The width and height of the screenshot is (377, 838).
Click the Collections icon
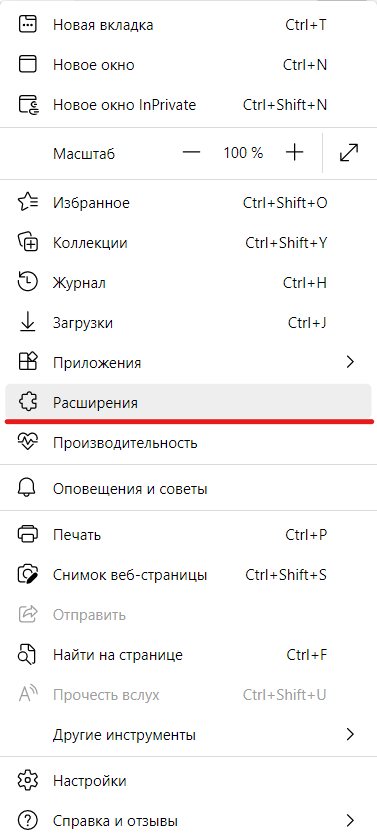pos(28,243)
